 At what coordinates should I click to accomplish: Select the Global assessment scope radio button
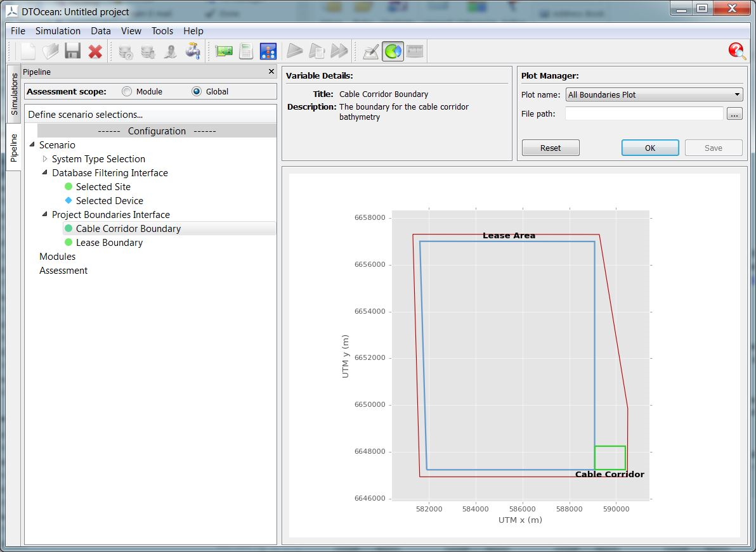[197, 91]
